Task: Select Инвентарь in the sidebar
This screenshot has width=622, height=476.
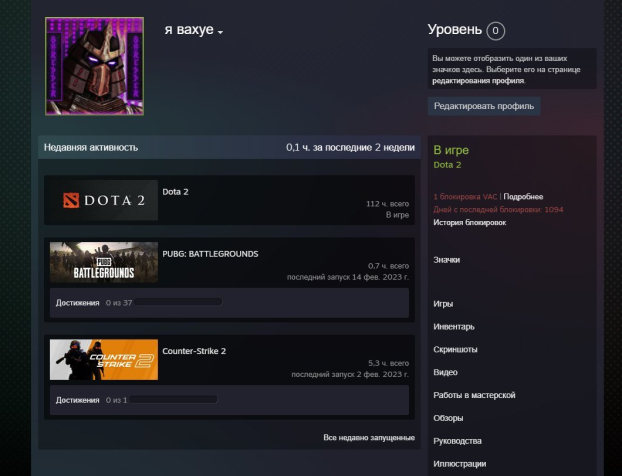Action: pos(454,326)
